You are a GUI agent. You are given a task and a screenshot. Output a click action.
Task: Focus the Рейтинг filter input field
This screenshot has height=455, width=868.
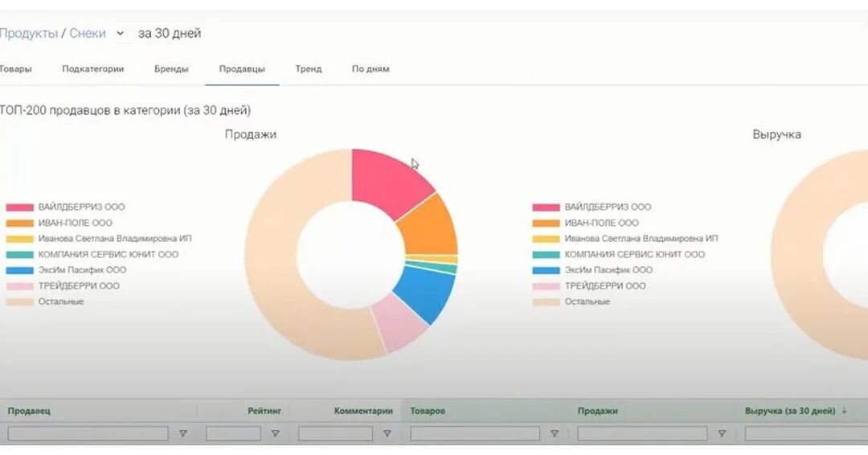point(233,433)
